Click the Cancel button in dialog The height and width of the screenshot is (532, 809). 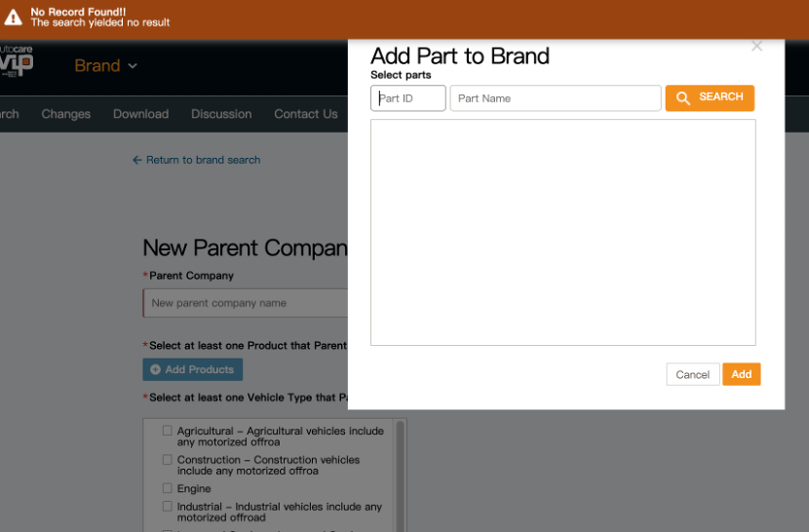tap(692, 375)
